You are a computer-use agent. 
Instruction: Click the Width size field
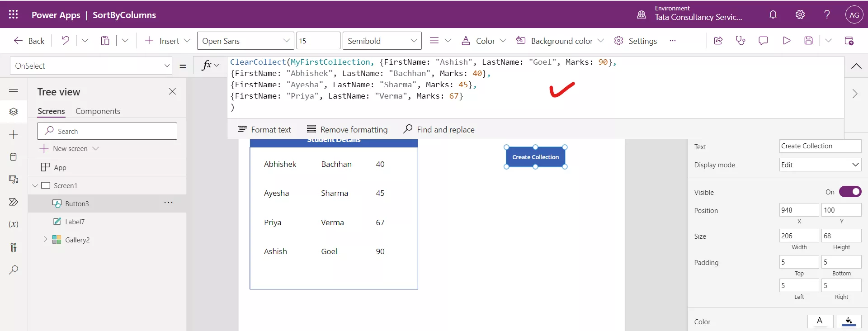coord(799,236)
